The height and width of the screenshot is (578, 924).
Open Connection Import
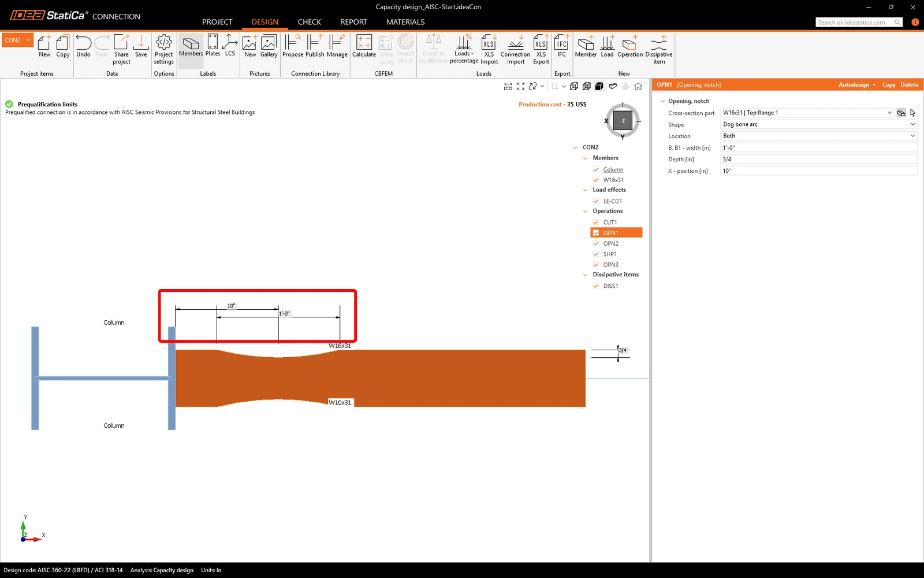click(516, 49)
